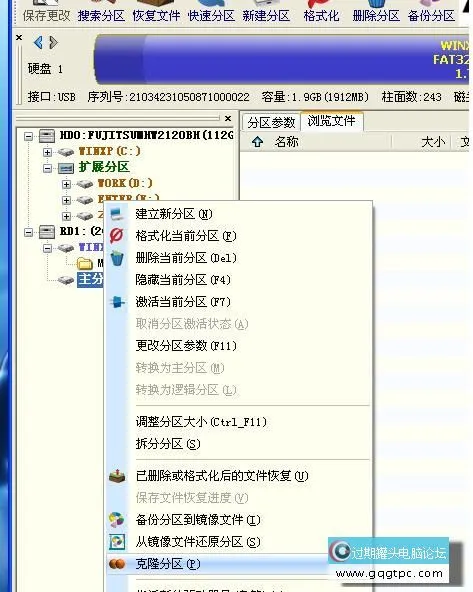Click the 接口:USB text

(x=51, y=97)
